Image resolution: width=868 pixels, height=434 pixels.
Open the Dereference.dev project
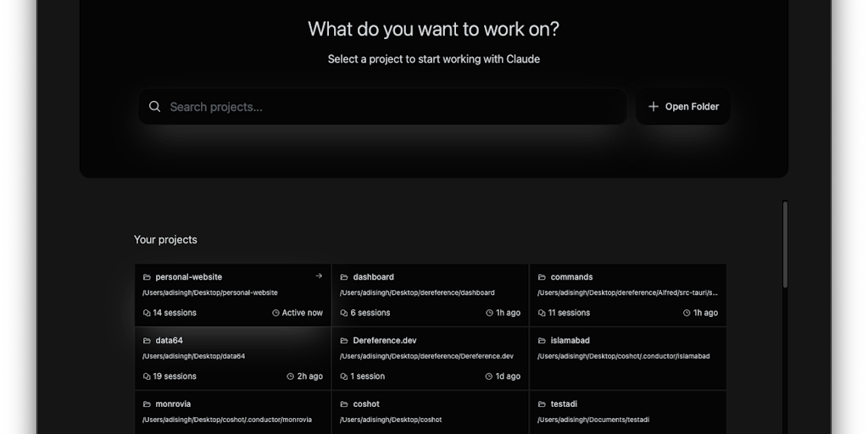(x=430, y=359)
